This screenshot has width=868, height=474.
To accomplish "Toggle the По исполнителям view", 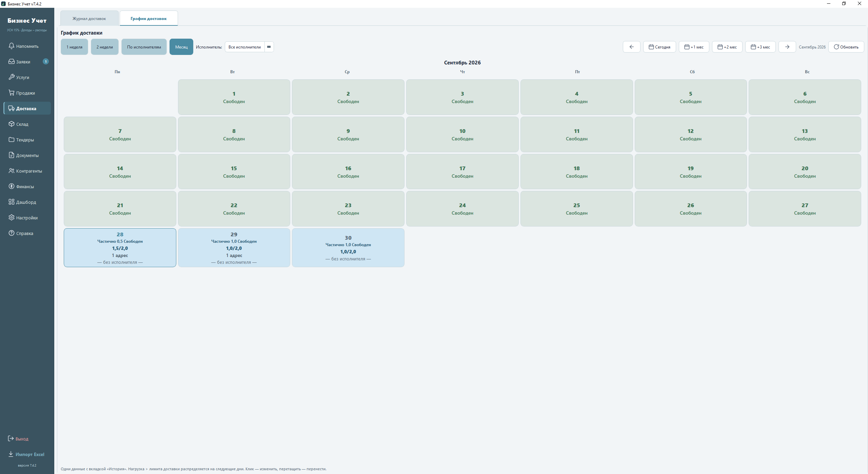I will 144,47.
